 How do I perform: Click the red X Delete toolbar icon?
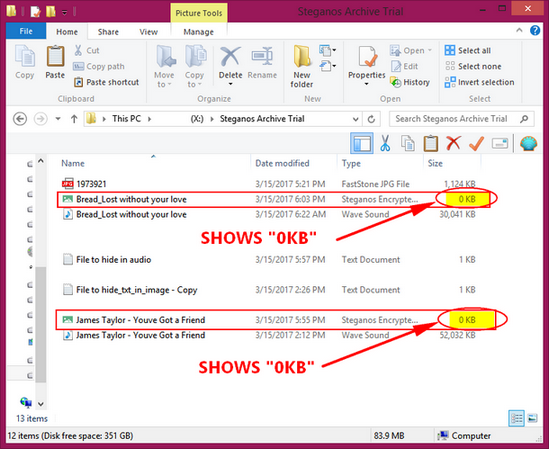tap(454, 143)
